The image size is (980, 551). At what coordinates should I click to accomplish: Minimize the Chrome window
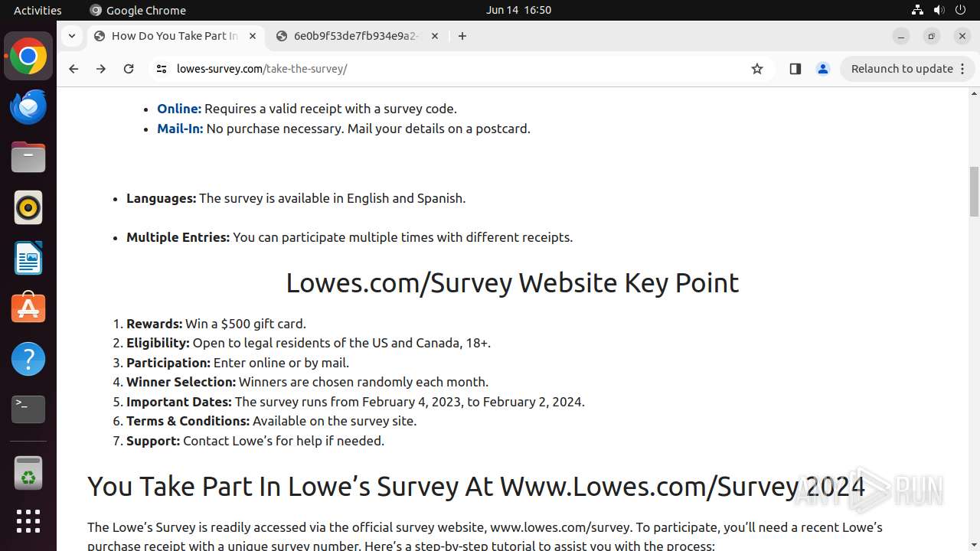pyautogui.click(x=901, y=36)
